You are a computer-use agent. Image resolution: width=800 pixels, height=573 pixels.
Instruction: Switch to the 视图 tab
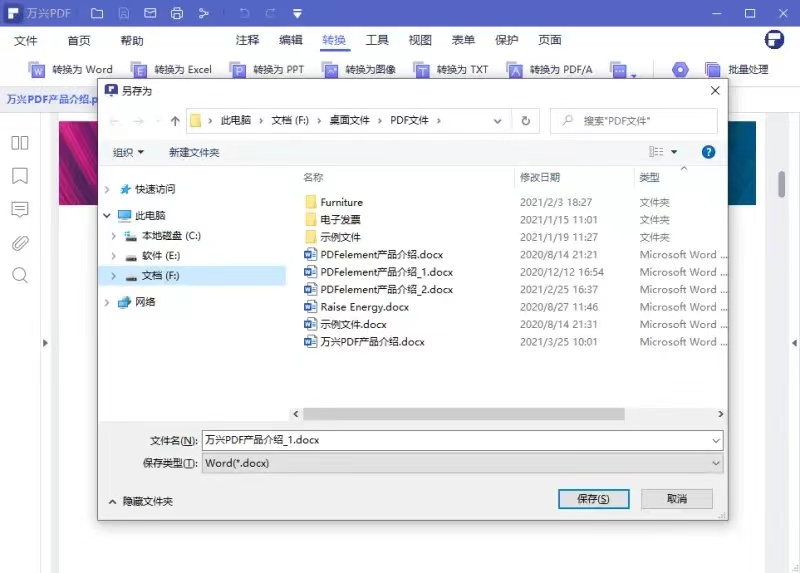[x=420, y=40]
